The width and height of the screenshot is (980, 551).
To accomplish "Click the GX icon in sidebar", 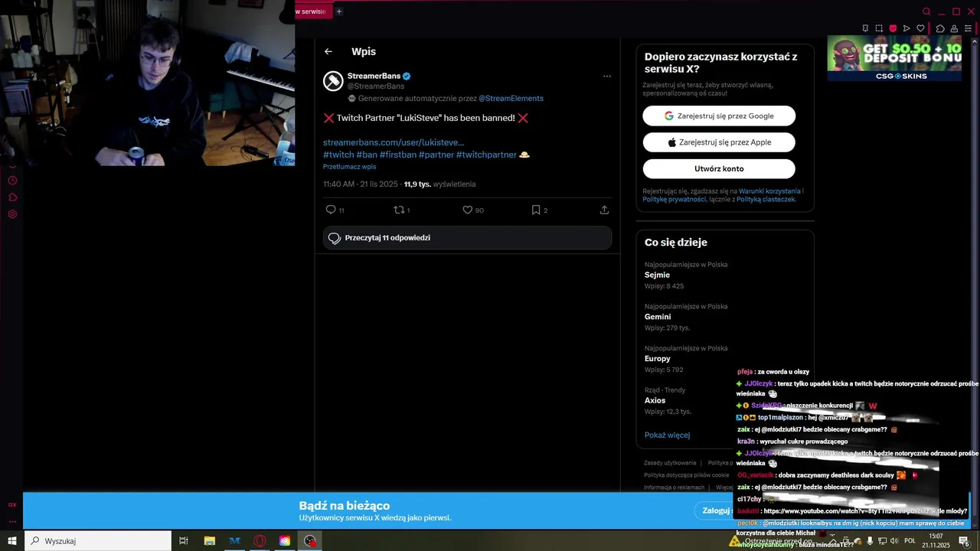I will coord(12,505).
